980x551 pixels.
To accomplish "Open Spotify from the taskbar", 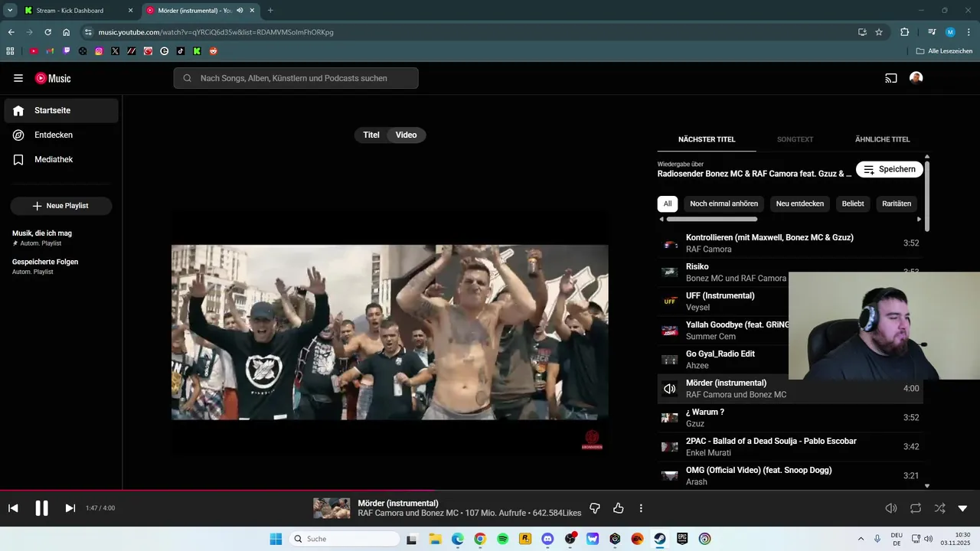I will point(503,539).
